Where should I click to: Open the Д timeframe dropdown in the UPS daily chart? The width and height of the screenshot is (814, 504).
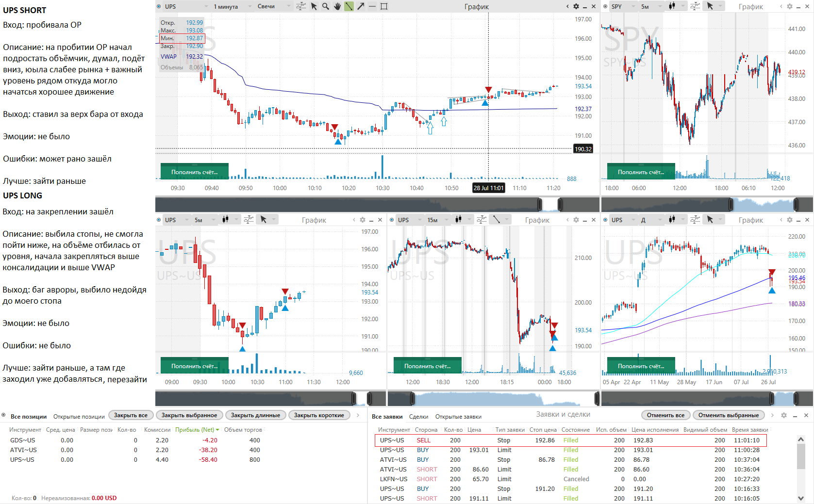pyautogui.click(x=650, y=220)
